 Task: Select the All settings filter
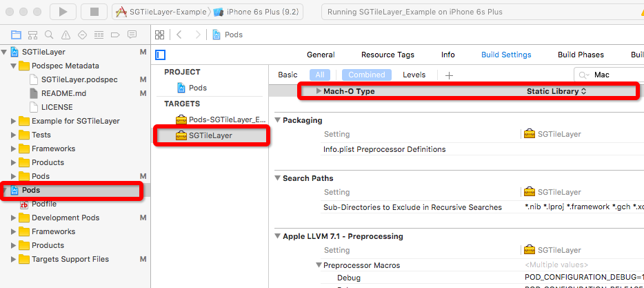(x=320, y=75)
